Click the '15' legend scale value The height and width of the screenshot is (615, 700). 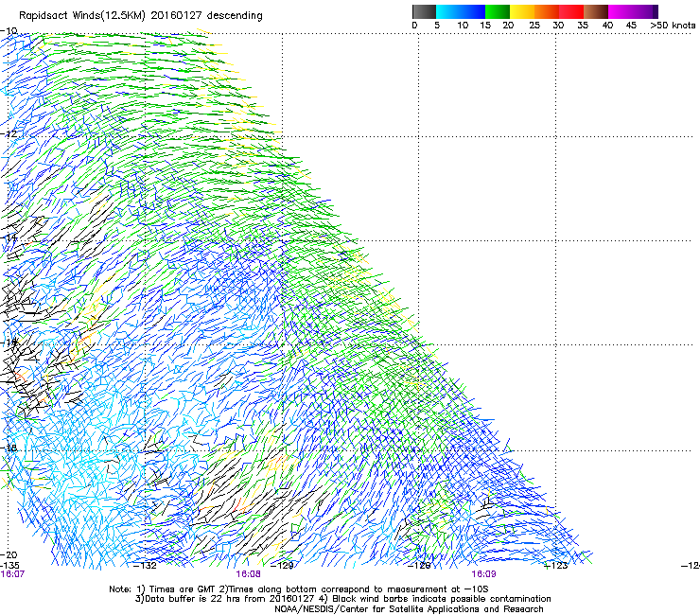click(485, 26)
